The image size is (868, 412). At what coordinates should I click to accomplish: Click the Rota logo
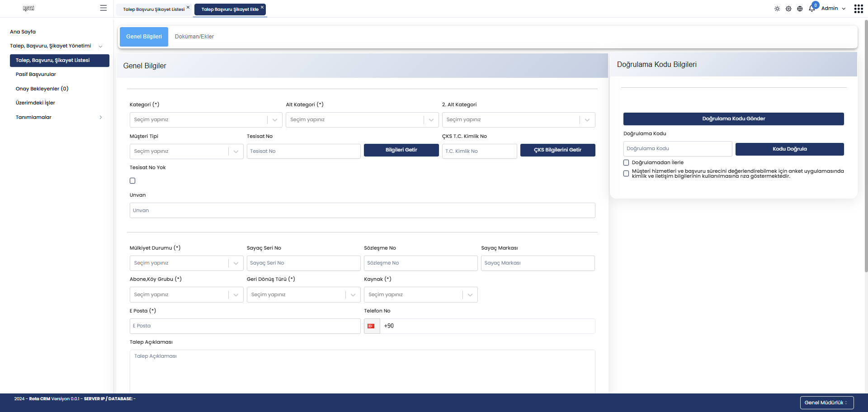tap(28, 8)
